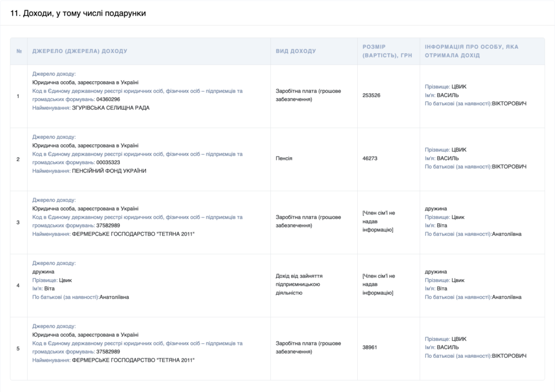
Task: Click row number 3 in the table
Action: (x=18, y=222)
